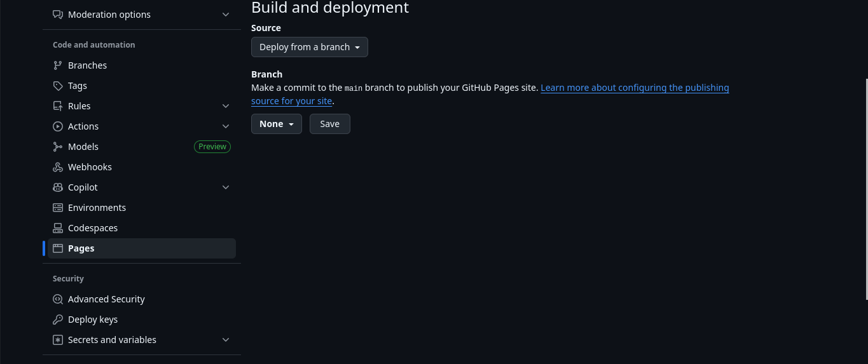Expand Secrets and variables chevron
Image resolution: width=868 pixels, height=364 pixels.
point(226,340)
